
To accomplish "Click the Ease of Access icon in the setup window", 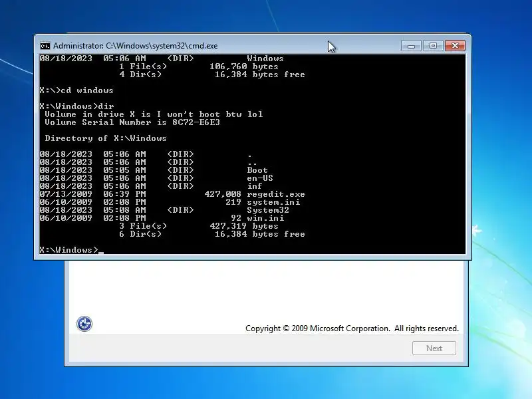I will (x=84, y=324).
